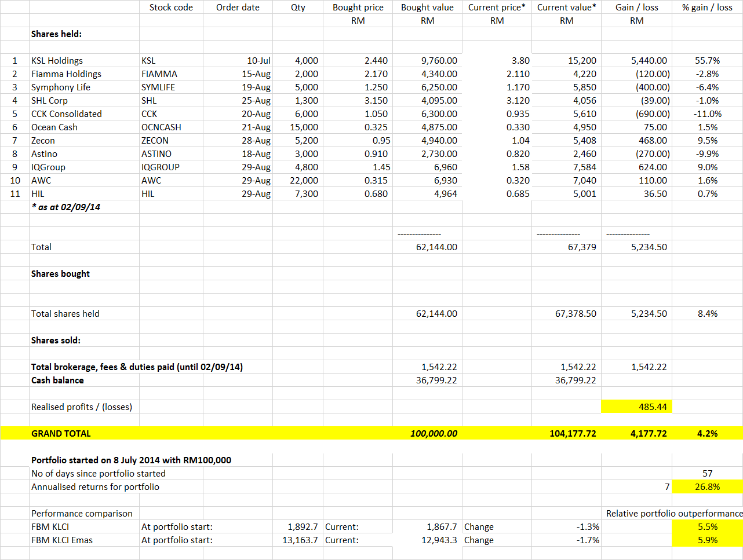
Task: Select the '4.2%' grand total percentage
Action: click(x=708, y=433)
